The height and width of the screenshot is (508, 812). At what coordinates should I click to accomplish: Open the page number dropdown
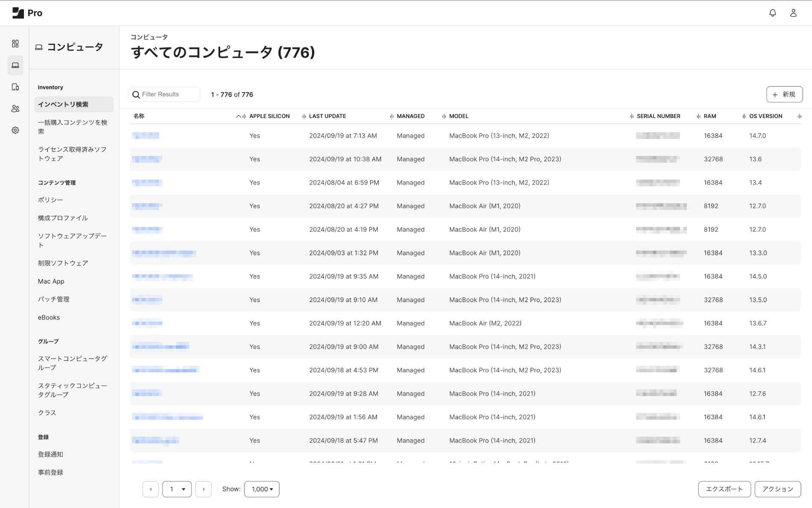[x=177, y=489]
